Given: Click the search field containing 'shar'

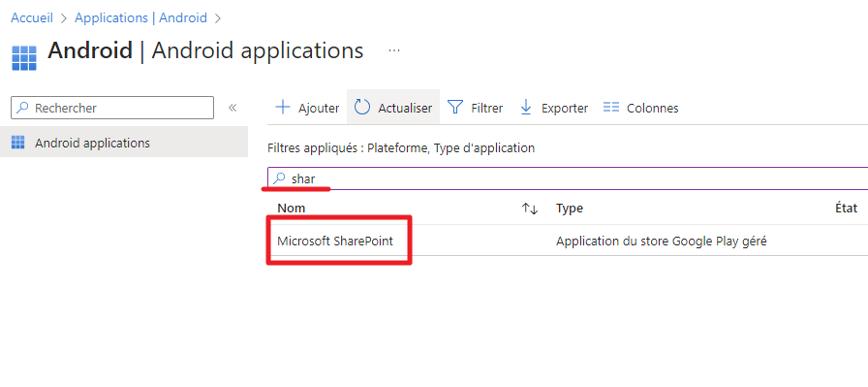Looking at the screenshot, I should point(568,178).
